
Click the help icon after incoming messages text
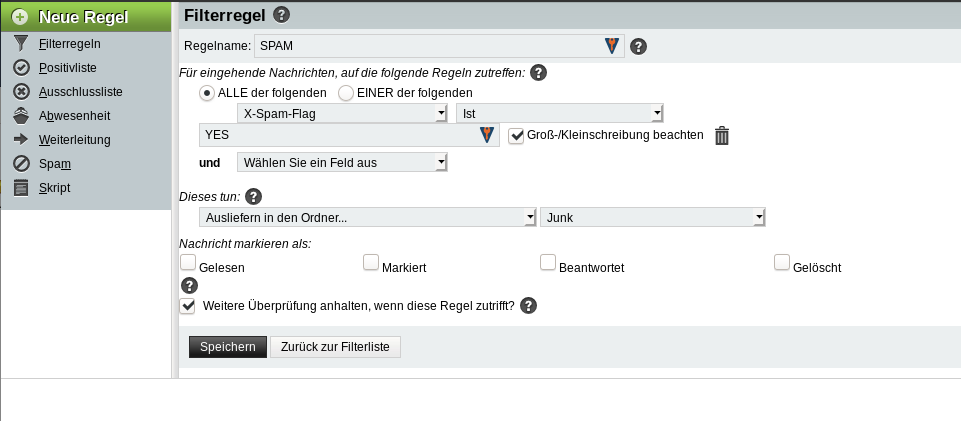538,72
